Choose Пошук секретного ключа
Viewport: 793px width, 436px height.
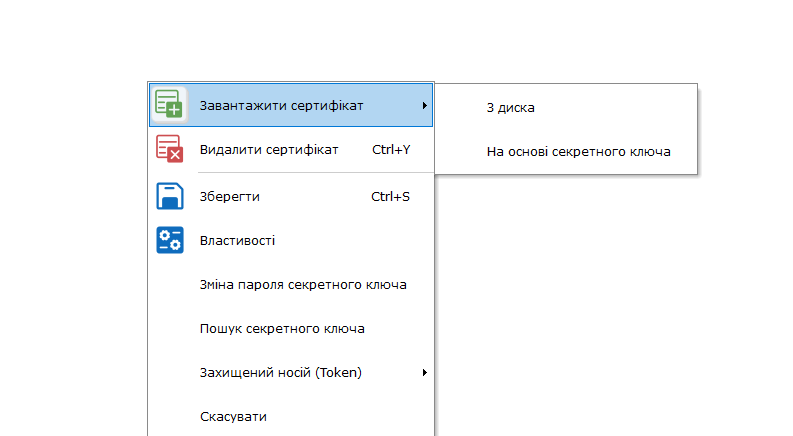pos(282,328)
